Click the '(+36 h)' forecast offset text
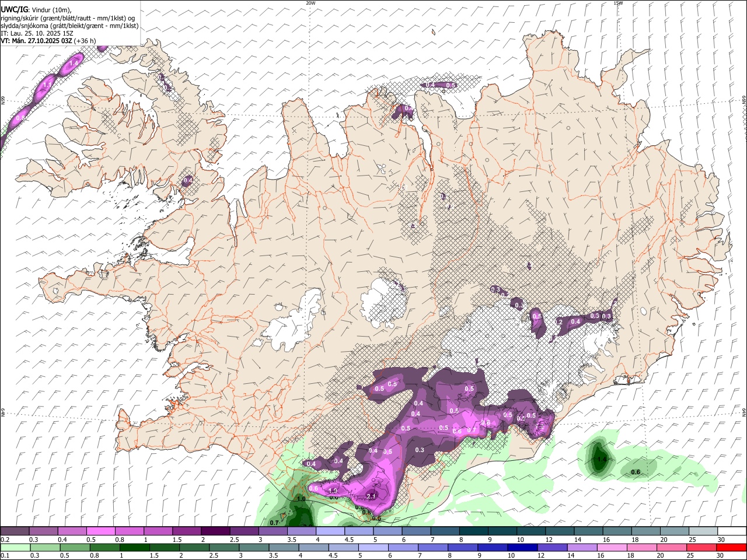This screenshot has width=747, height=560. click(x=85, y=41)
